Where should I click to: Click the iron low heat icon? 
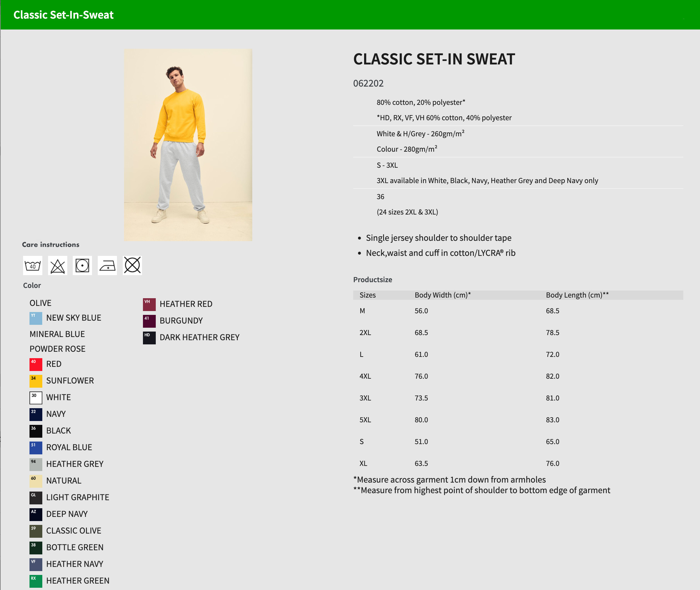tap(107, 265)
